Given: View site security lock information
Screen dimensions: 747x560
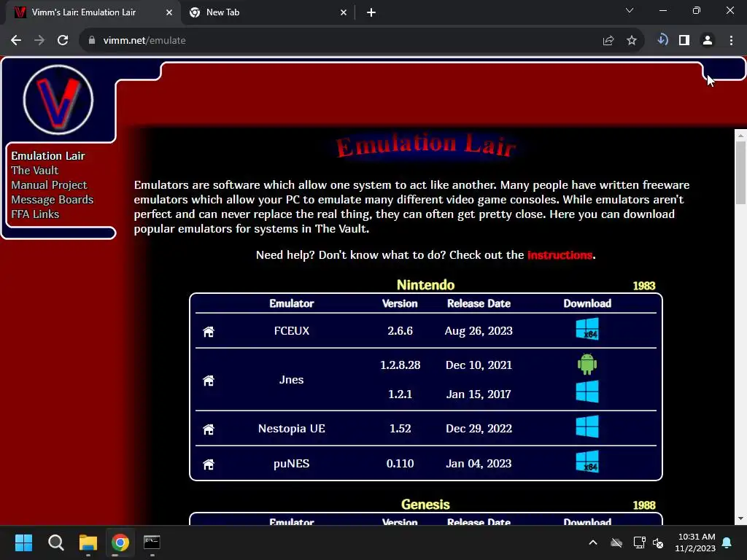Looking at the screenshot, I should (92, 41).
